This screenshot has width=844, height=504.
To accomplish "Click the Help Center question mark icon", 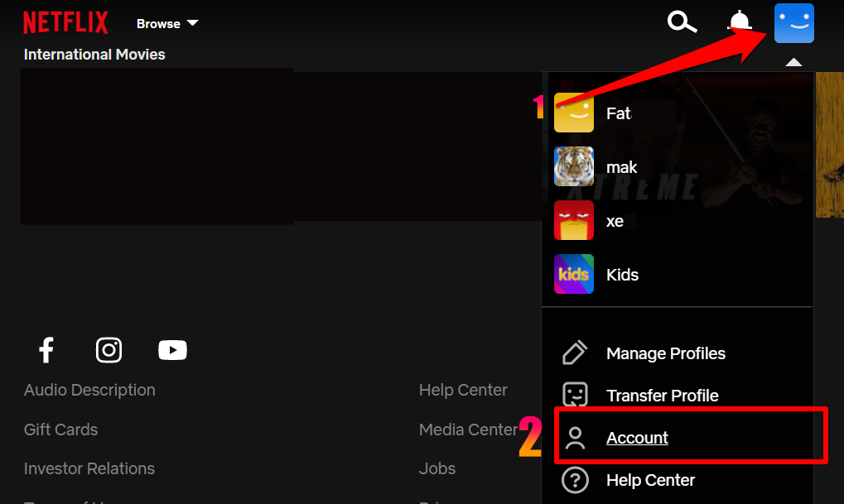I will (x=574, y=480).
